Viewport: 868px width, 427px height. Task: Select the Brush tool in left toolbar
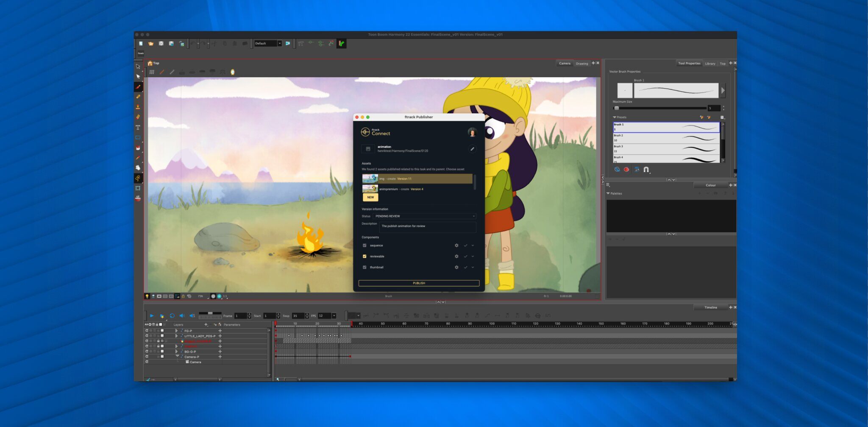click(138, 87)
